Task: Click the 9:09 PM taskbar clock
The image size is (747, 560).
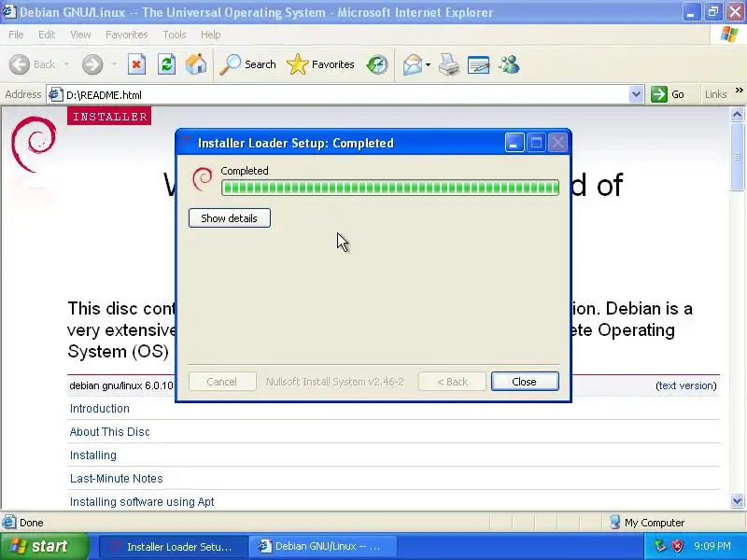Action: click(712, 546)
